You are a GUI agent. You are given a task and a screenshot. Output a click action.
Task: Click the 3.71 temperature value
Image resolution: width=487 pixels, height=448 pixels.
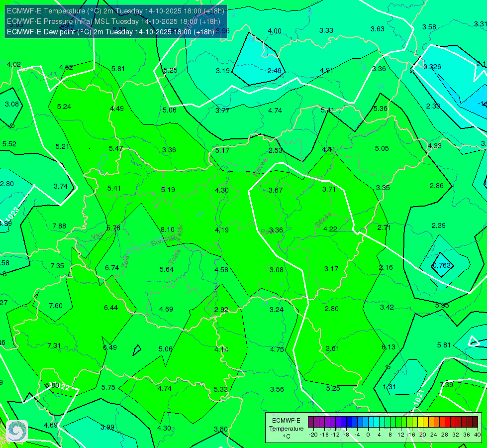pyautogui.click(x=329, y=189)
